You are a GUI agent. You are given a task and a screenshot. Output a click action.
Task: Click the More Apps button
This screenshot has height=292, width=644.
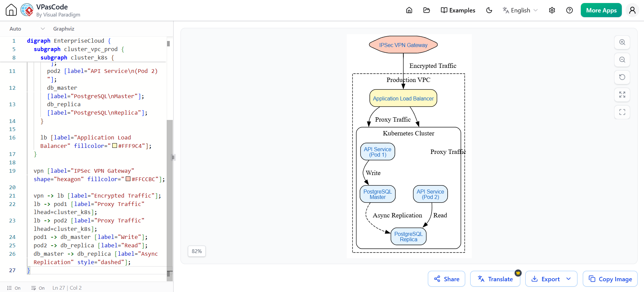click(x=601, y=10)
